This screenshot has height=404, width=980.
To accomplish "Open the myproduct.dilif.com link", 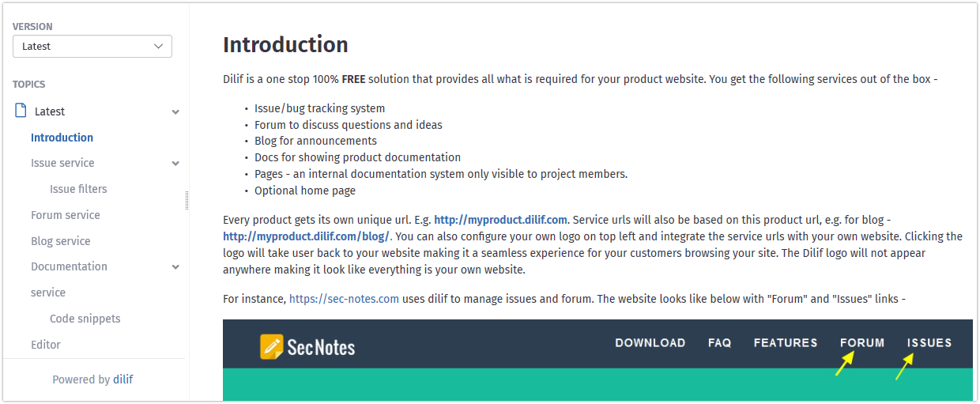I will [x=501, y=220].
